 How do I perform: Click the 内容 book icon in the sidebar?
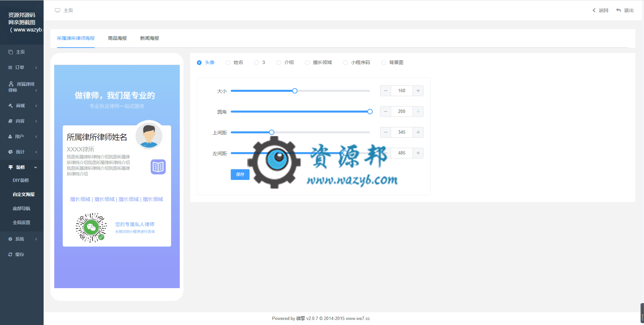(10, 121)
